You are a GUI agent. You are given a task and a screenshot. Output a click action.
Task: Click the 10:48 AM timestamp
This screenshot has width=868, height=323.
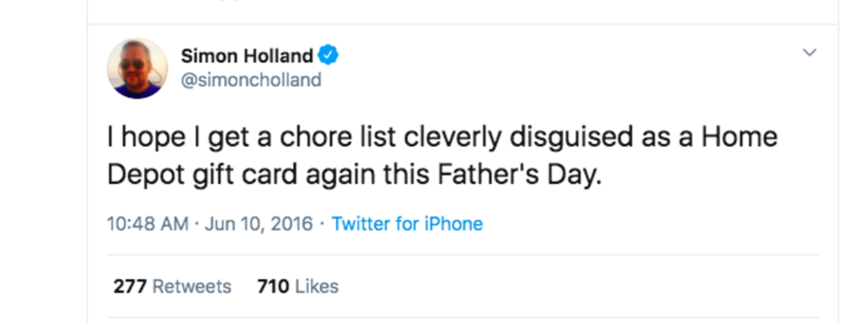[148, 223]
